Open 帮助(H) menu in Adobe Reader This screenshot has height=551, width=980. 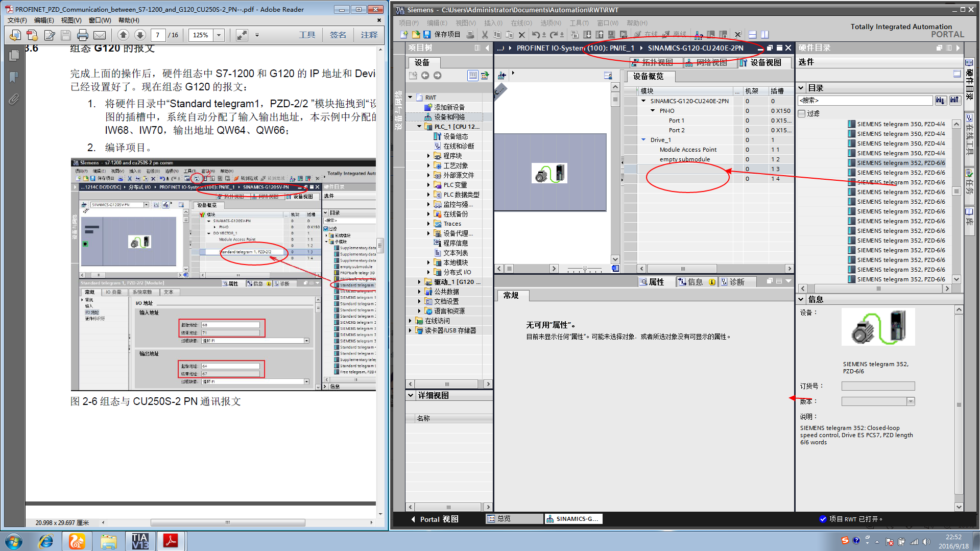pos(129,20)
